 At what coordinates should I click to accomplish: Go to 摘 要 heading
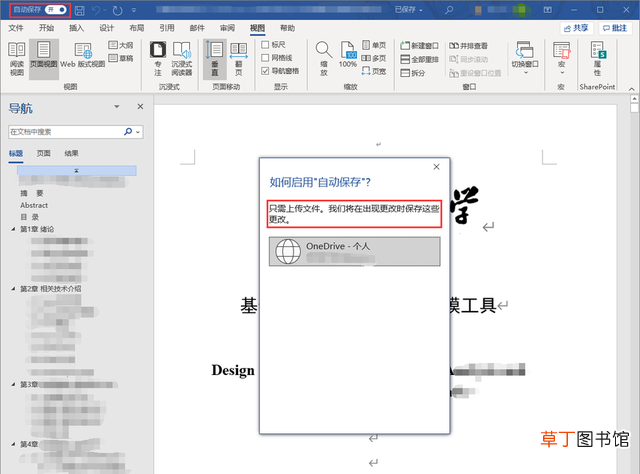[32, 193]
